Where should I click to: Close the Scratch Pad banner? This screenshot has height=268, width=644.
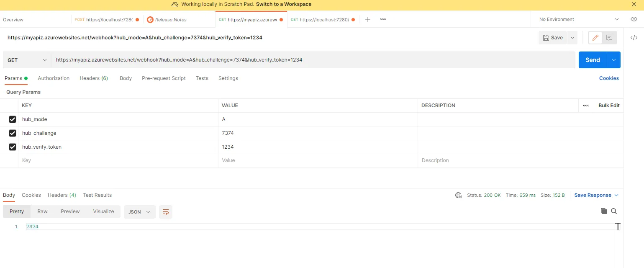pyautogui.click(x=634, y=4)
